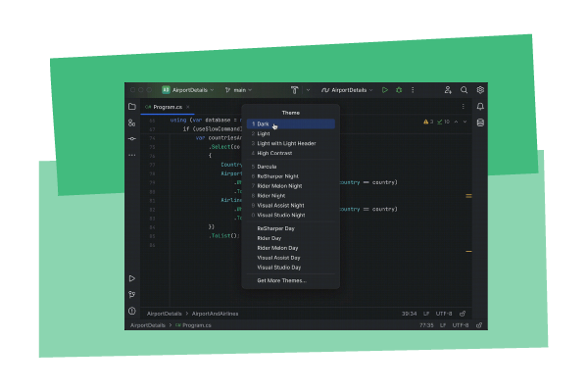This screenshot has height=392, width=588.
Task: Click AirportAndAirlines breadcrumb item
Action: pos(215,314)
